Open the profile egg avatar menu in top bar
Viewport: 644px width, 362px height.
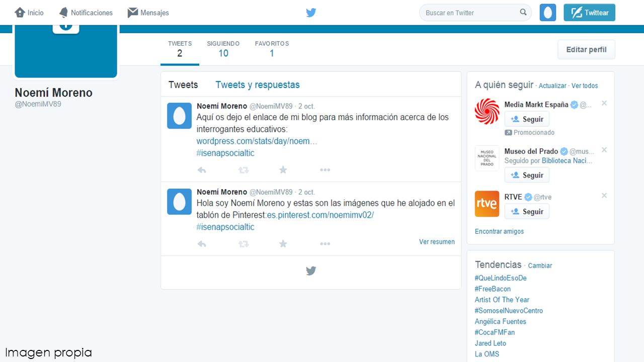point(548,13)
